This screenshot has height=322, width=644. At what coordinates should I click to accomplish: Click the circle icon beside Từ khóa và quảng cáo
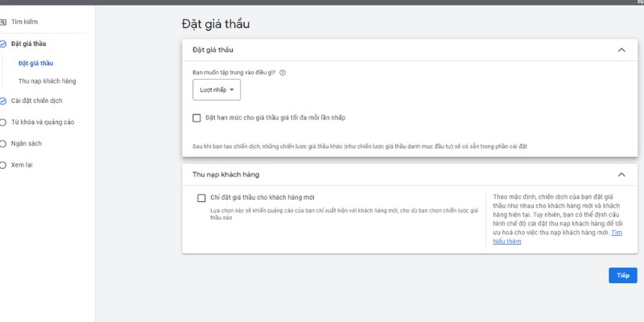click(x=2, y=122)
